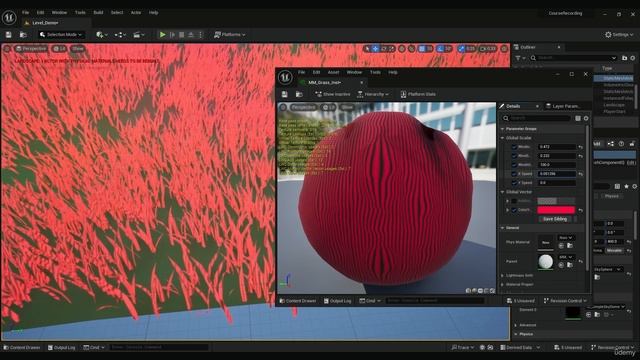Collapse the General section in material Details
This screenshot has height=360, width=640.
point(502,228)
